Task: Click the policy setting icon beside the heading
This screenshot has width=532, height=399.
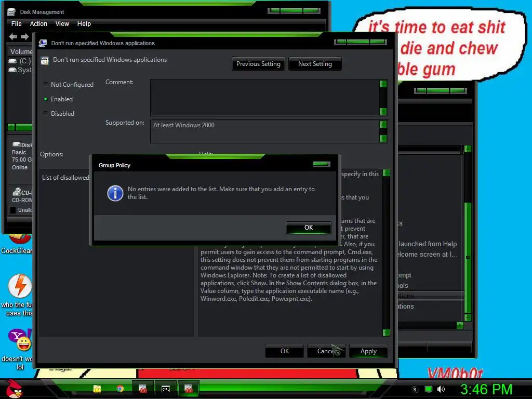Action: pyautogui.click(x=45, y=61)
